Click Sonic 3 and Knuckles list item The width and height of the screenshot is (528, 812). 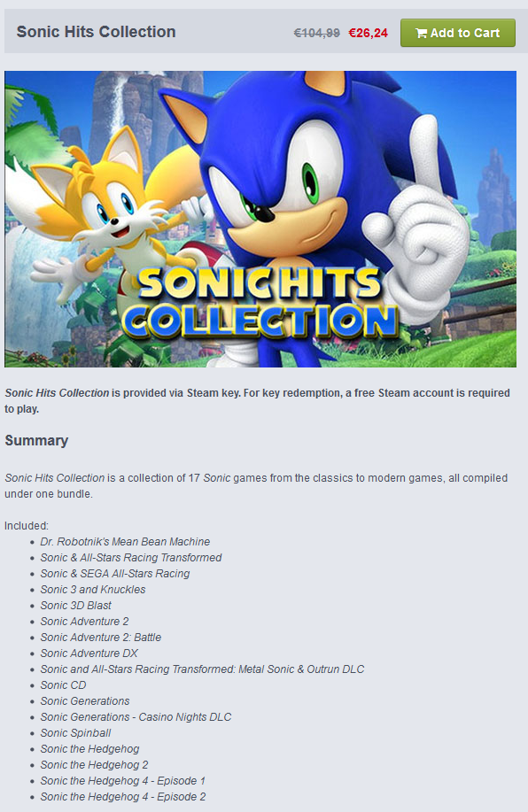(93, 590)
